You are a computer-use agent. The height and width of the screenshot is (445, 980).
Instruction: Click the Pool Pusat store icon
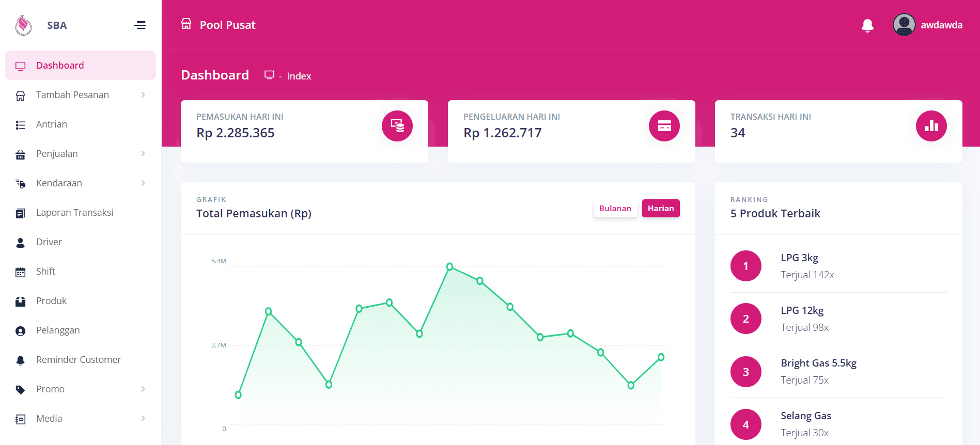[x=186, y=24]
